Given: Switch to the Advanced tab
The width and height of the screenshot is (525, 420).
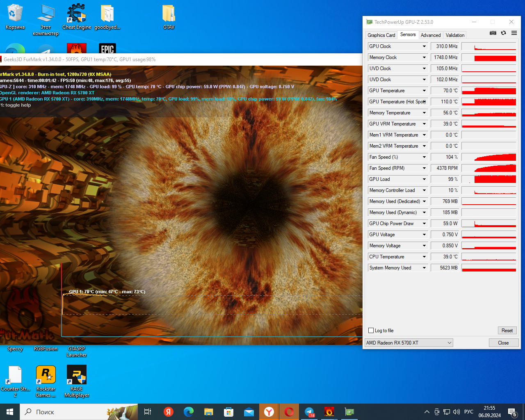Looking at the screenshot, I should (x=431, y=35).
